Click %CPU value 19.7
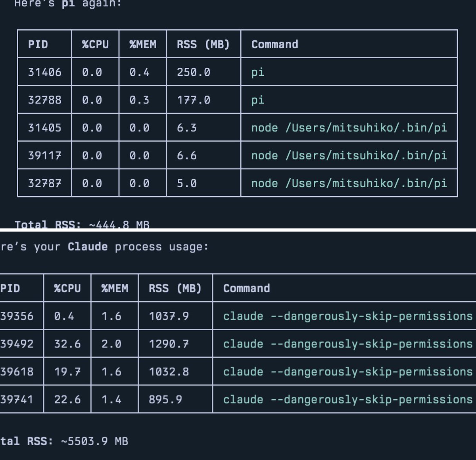Screen dimensions: 476x460 [67, 372]
